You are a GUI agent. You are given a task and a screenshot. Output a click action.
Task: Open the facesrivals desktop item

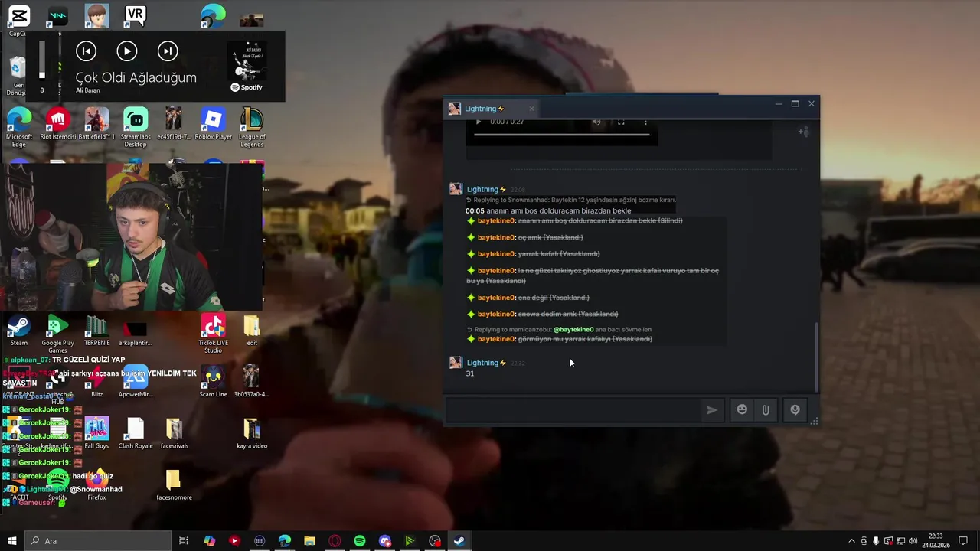pos(174,433)
